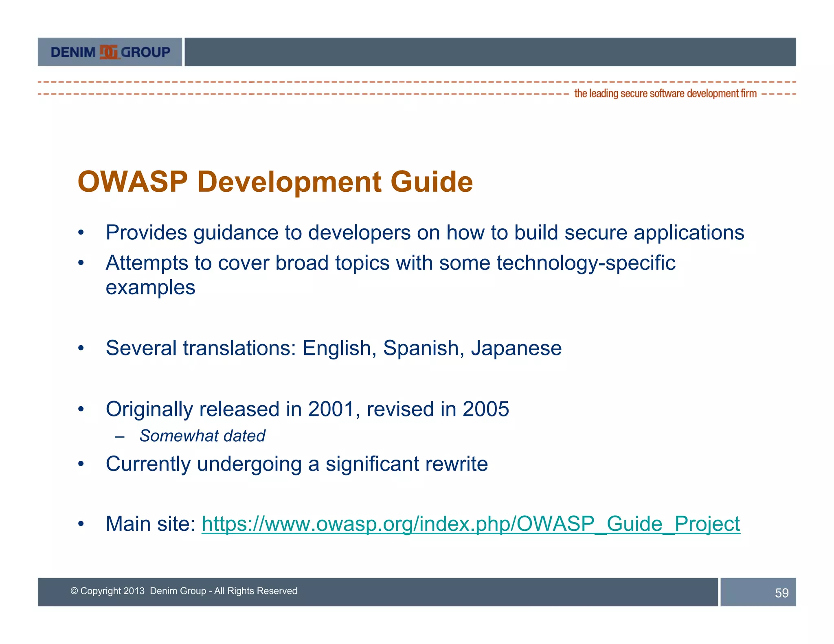This screenshot has height=644, width=834.
Task: Click the tagline leading secure software development firm
Action: pos(665,94)
